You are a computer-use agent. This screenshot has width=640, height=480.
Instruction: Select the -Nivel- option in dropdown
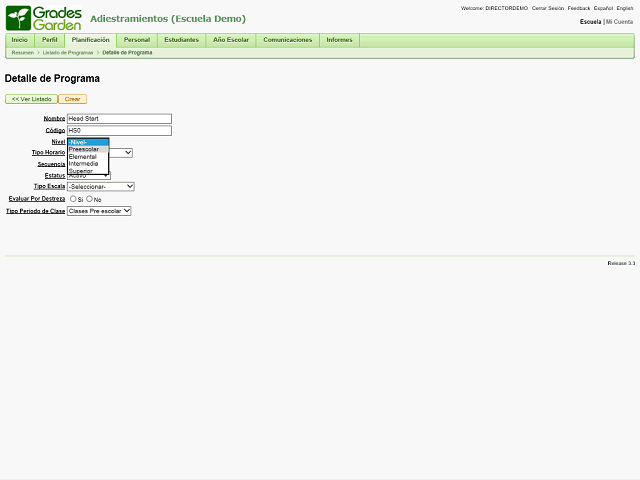pos(88,142)
